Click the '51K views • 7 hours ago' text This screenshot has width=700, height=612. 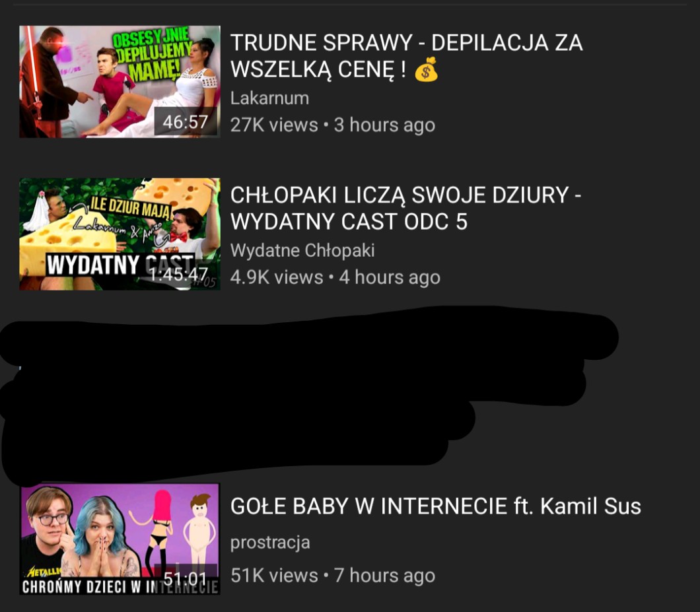click(x=333, y=576)
